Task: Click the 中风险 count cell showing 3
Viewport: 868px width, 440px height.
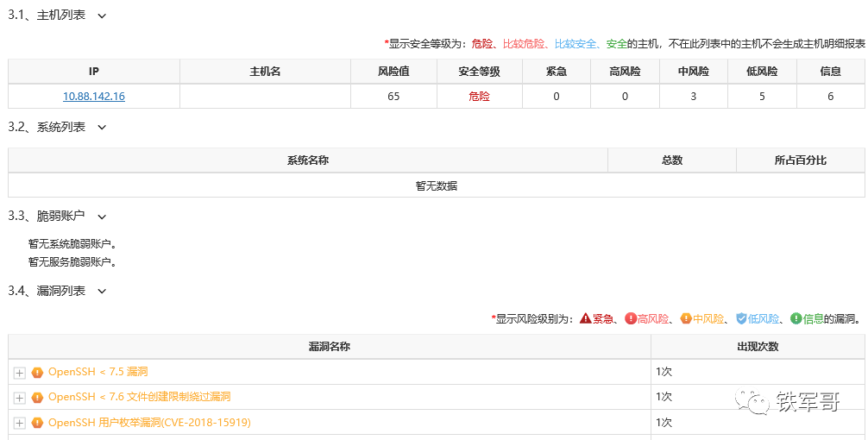Action: (x=694, y=97)
